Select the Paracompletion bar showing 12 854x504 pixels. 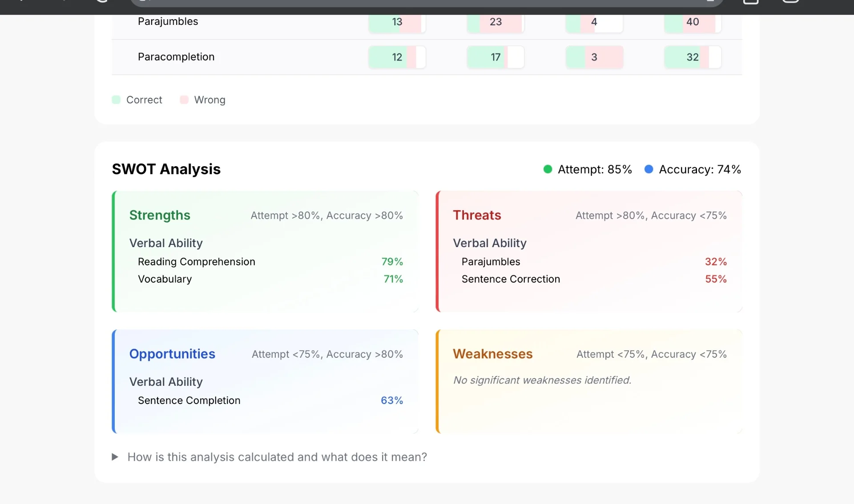[397, 57]
